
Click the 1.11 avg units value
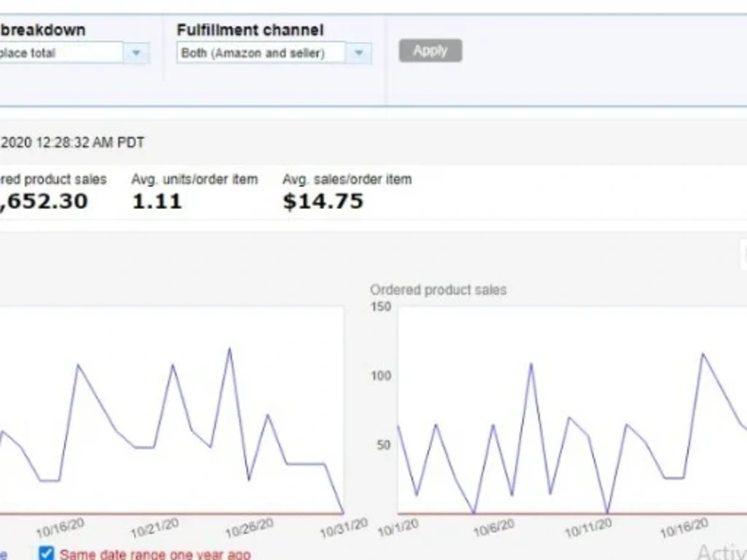(x=157, y=201)
